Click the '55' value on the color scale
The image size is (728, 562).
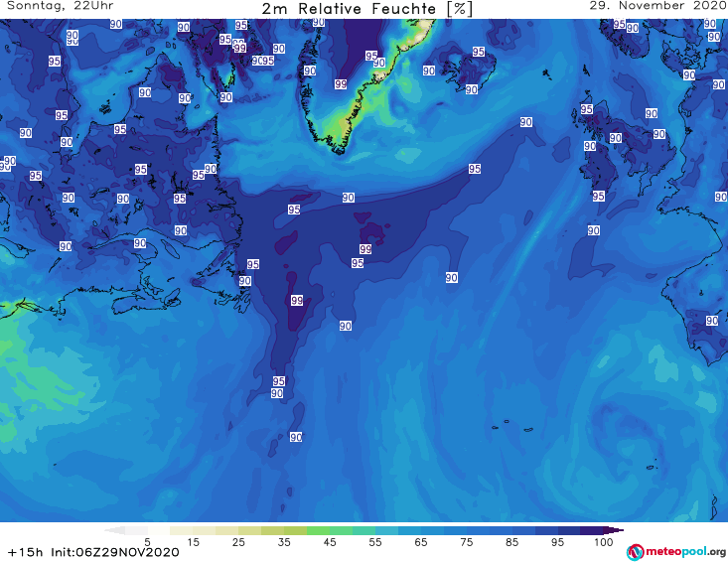(x=375, y=541)
